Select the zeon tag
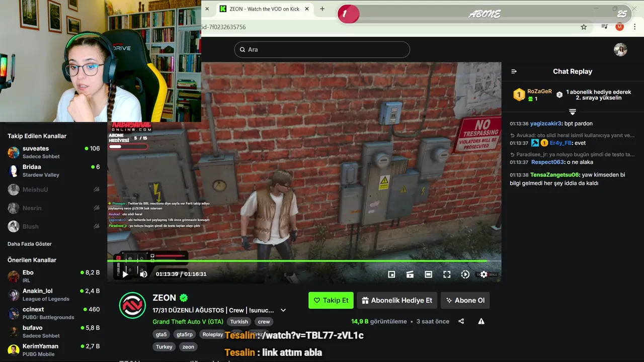 (188, 347)
